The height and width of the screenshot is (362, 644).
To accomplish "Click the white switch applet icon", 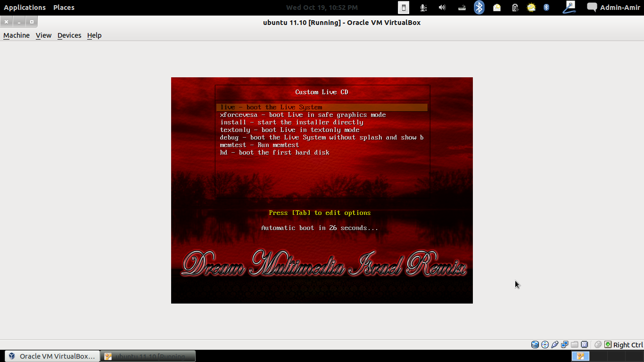I will point(404,7).
